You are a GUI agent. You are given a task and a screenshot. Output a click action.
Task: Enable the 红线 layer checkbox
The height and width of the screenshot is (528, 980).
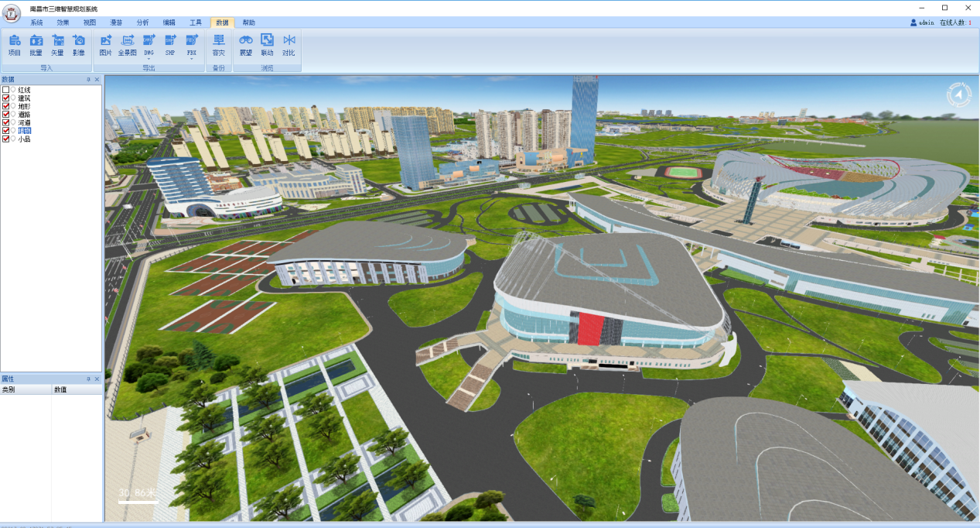click(6, 91)
